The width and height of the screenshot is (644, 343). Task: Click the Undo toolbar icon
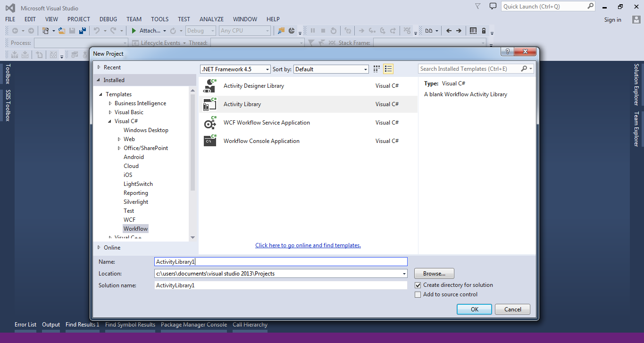pyautogui.click(x=97, y=30)
